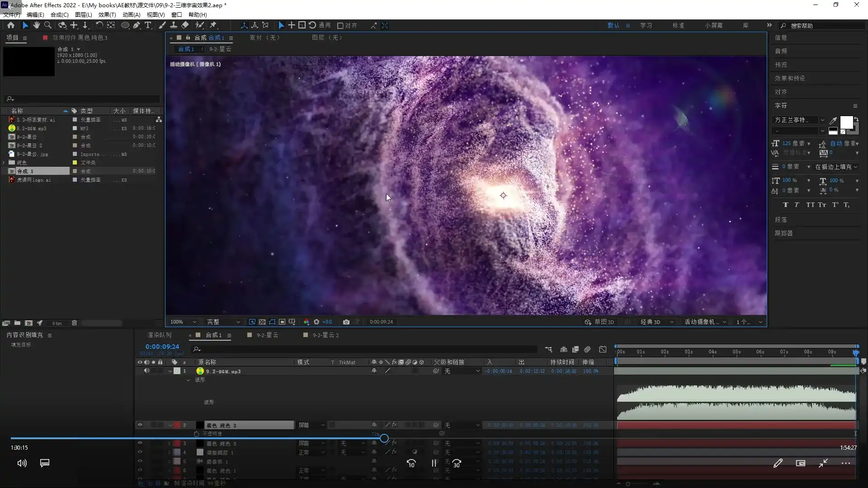
Task: Expand the 纯色 folder in project panel
Action: pyautogui.click(x=4, y=162)
